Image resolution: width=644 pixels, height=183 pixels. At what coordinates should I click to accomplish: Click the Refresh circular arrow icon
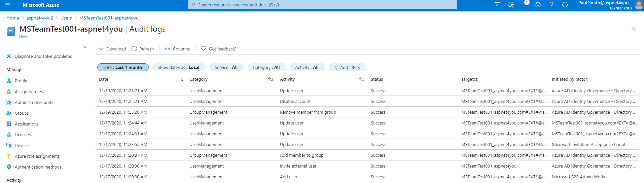134,48
